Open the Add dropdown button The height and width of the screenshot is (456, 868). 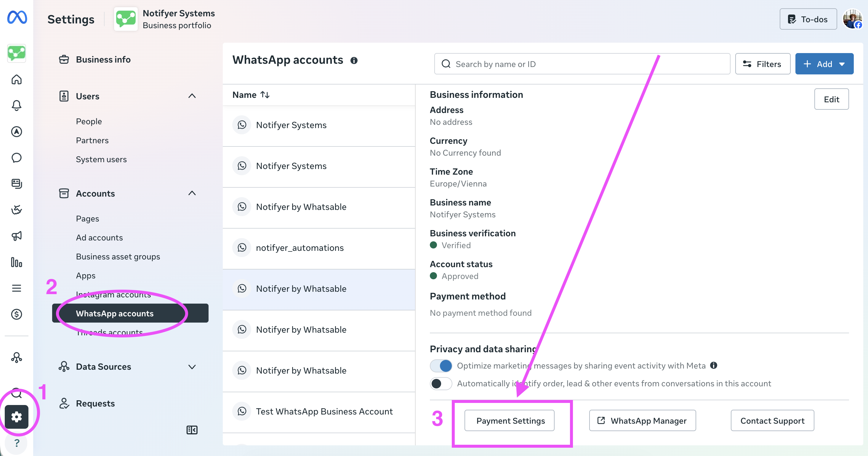[x=824, y=64]
